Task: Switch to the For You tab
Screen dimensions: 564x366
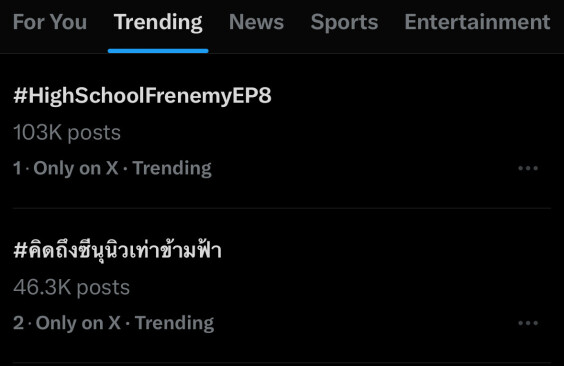Action: tap(50, 22)
